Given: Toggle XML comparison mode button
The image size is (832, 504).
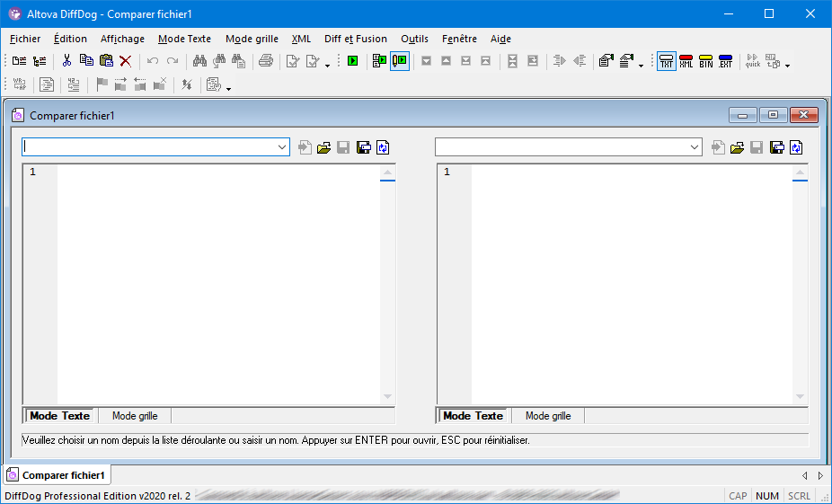Looking at the screenshot, I should (x=686, y=61).
